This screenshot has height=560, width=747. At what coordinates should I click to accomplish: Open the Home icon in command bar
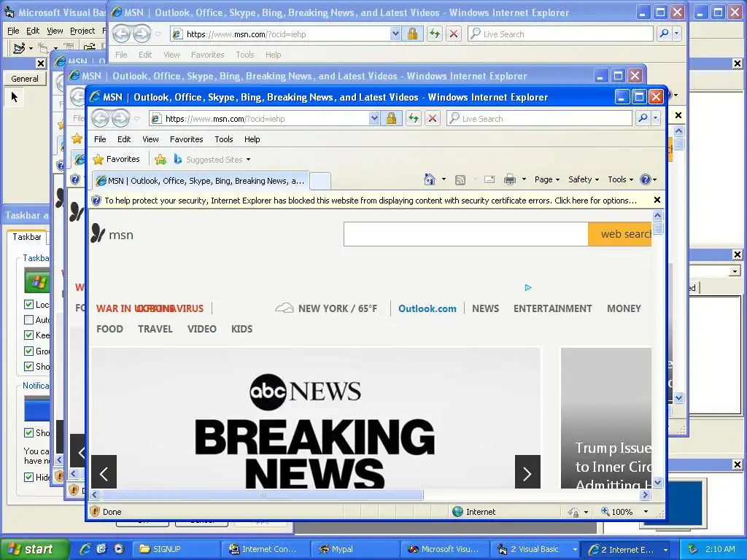point(429,179)
